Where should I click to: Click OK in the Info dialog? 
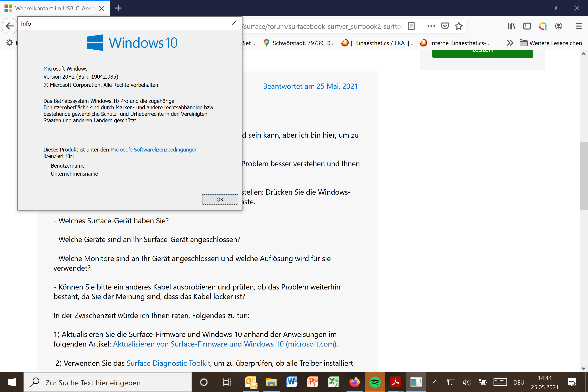220,200
